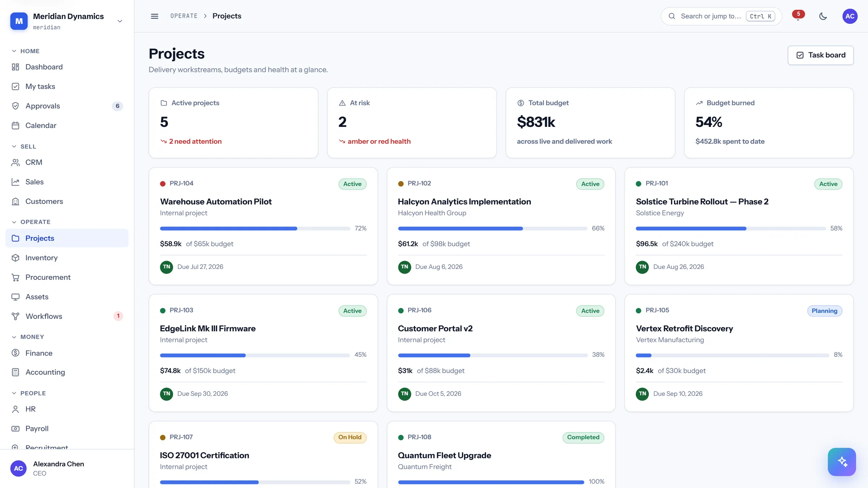Go to Finance menu item
Viewport: 868px width, 488px height.
coord(67,353)
